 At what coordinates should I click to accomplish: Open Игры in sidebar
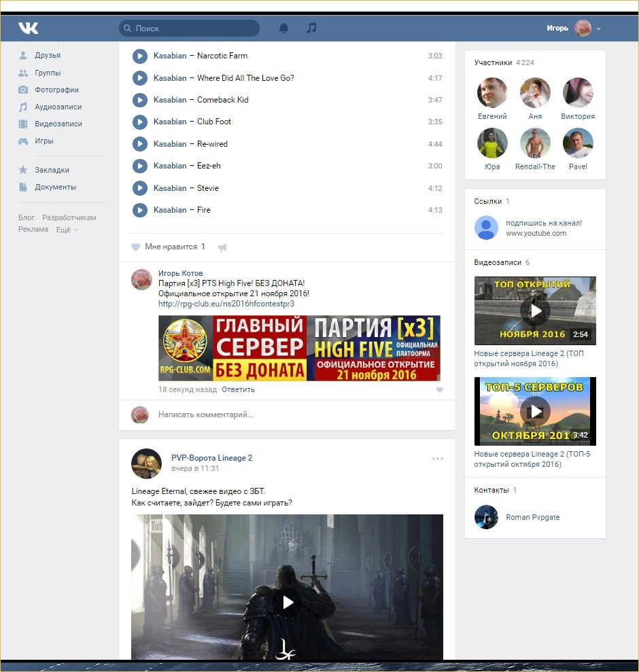click(44, 141)
